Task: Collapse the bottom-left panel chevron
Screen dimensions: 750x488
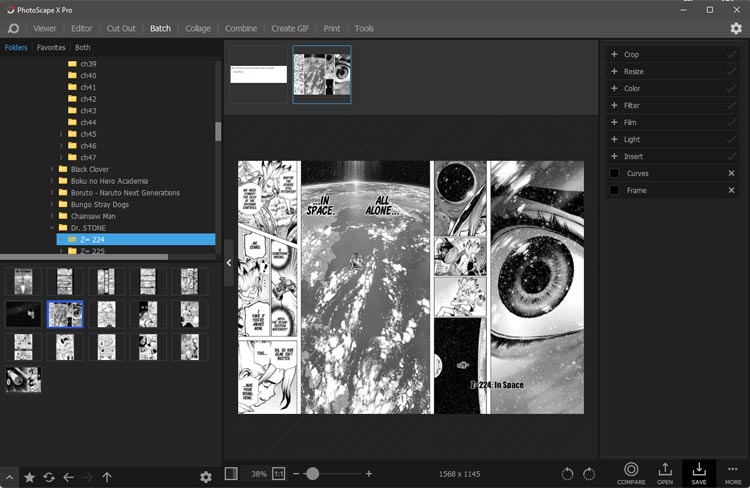Action: (x=10, y=477)
